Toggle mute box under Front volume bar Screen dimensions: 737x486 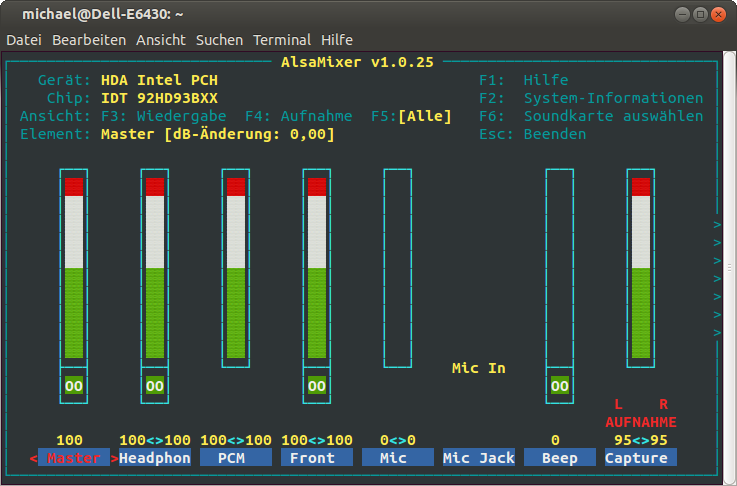click(317, 386)
